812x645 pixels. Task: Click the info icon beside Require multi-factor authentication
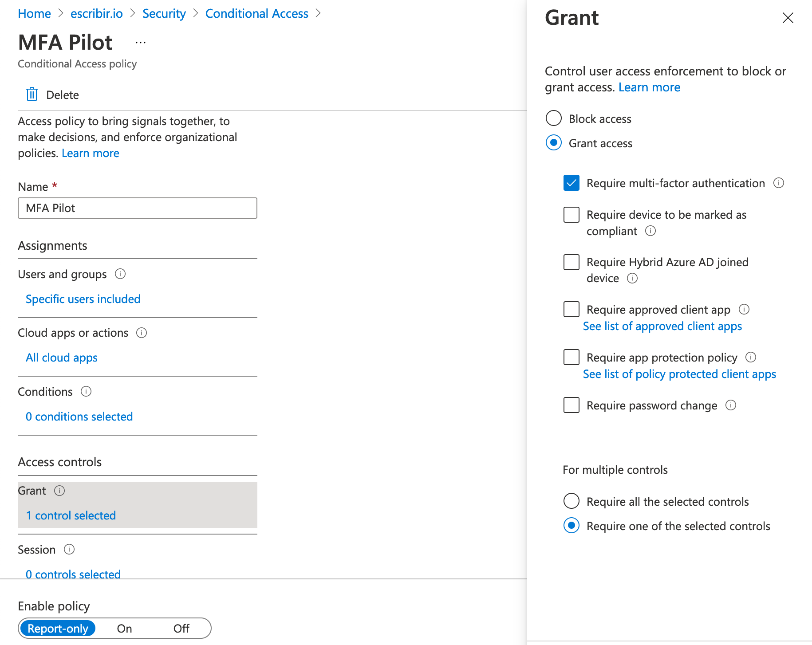coord(779,183)
